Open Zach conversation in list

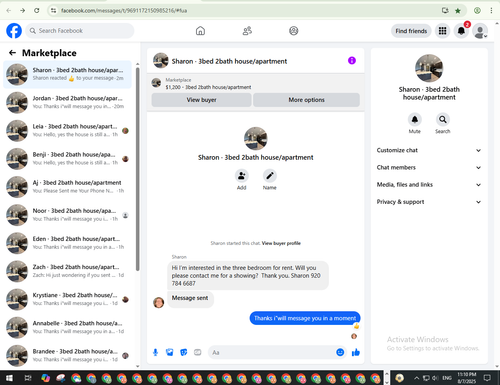coord(68,271)
